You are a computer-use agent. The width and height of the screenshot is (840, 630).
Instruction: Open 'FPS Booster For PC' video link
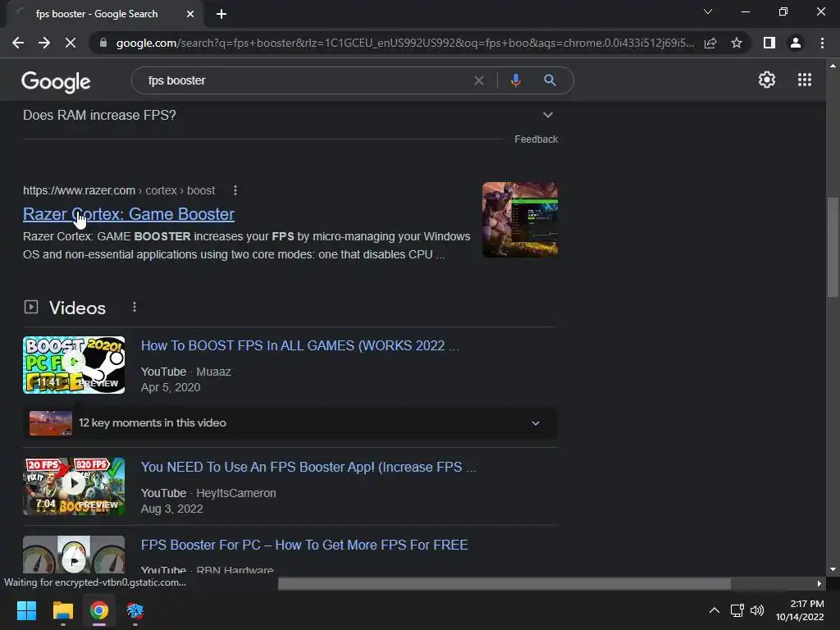point(304,545)
